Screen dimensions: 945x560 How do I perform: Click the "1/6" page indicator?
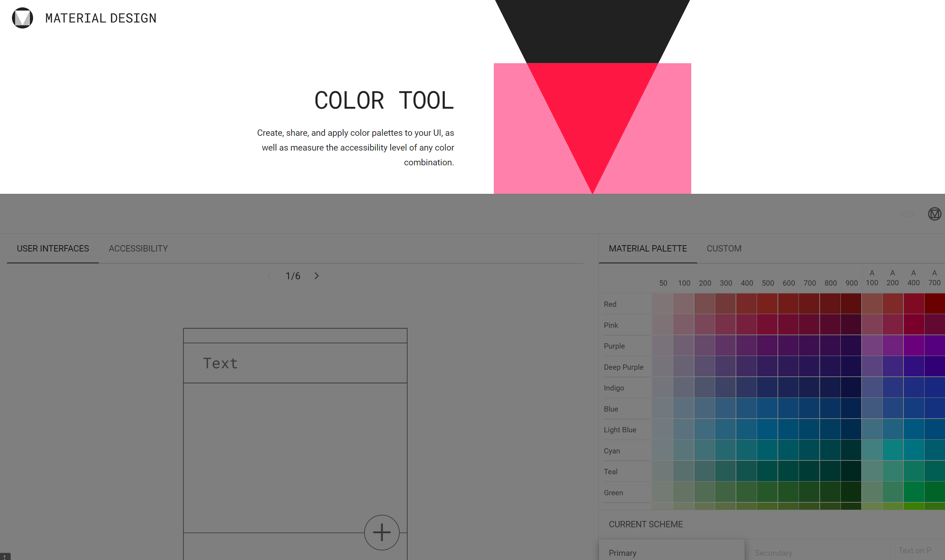coord(293,276)
